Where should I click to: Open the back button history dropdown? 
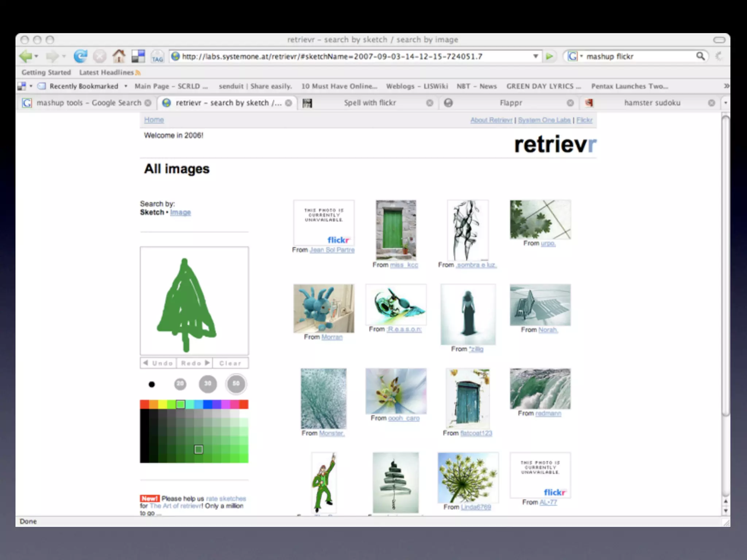36,56
